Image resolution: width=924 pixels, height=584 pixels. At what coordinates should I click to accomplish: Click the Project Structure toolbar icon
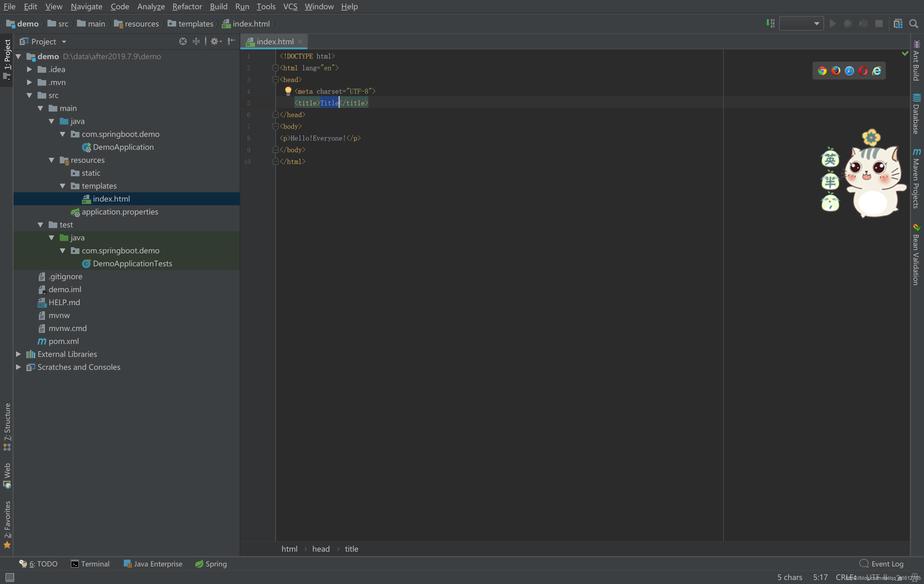[x=898, y=24]
